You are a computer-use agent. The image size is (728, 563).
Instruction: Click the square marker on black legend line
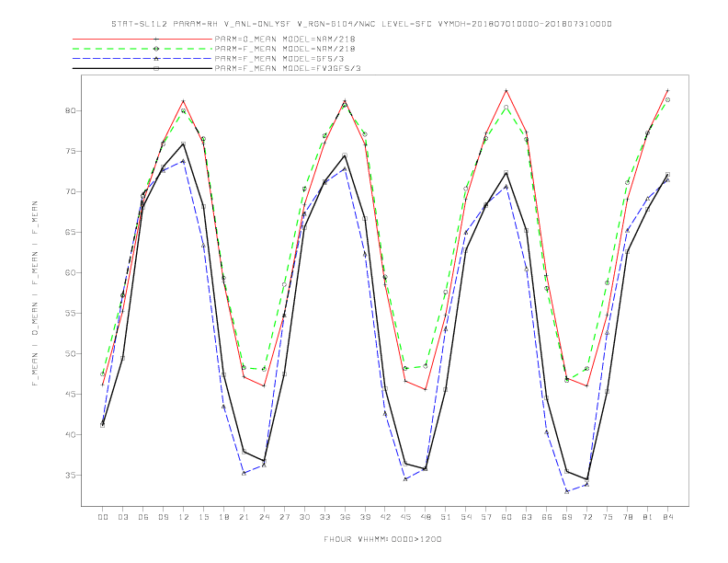[156, 68]
